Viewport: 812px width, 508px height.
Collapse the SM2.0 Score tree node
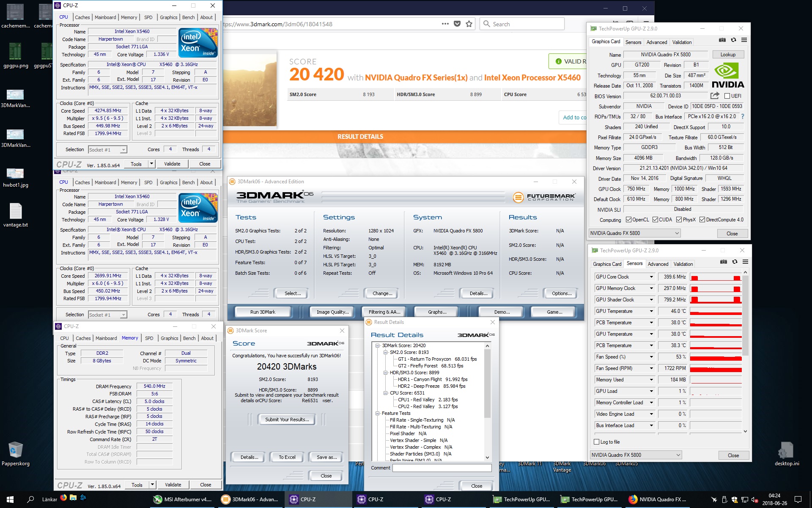pos(385,352)
